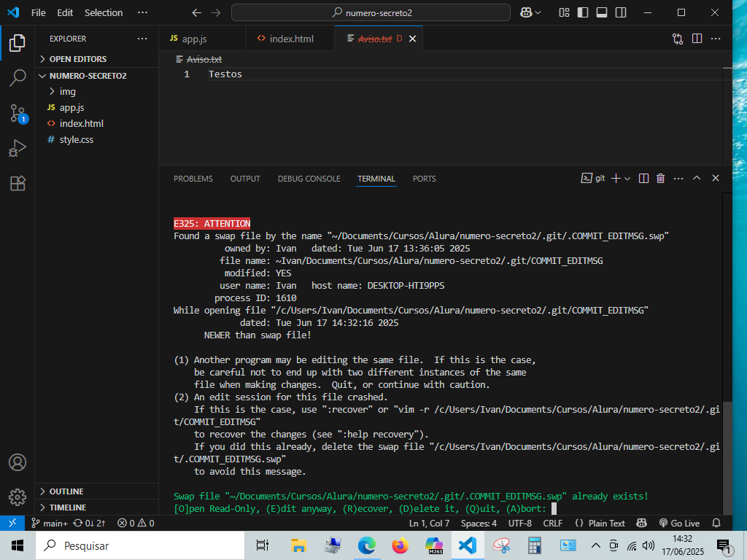Open the Edit menu

[65, 13]
